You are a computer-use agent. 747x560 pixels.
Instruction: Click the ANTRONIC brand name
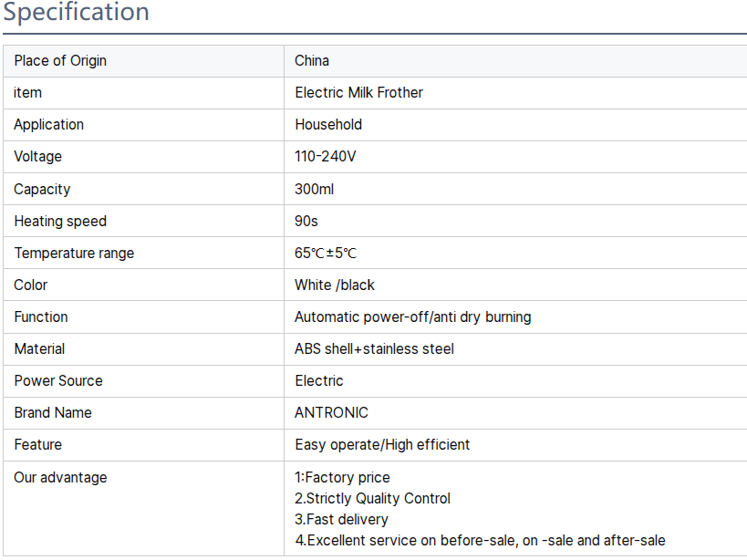pyautogui.click(x=331, y=413)
